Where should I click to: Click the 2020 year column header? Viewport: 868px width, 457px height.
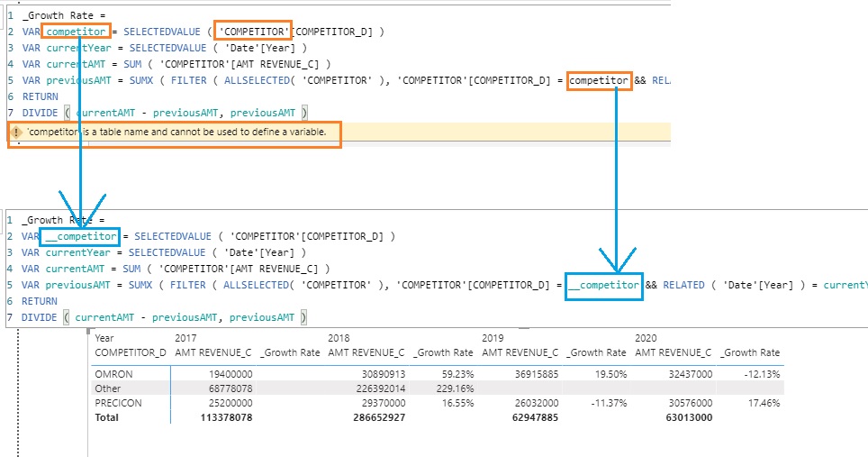click(x=646, y=338)
